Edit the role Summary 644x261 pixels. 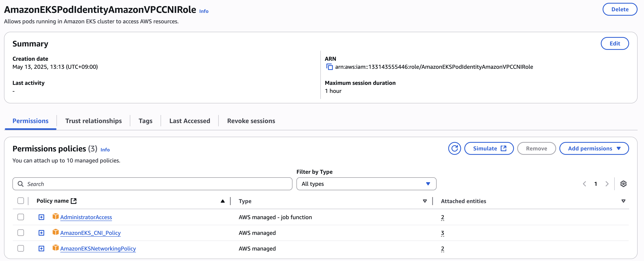pos(615,44)
